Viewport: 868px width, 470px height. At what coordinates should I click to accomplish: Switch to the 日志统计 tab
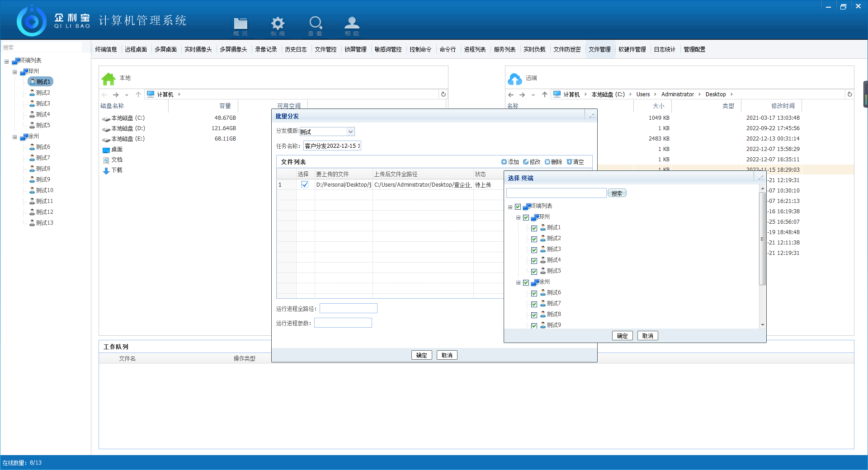click(x=664, y=49)
